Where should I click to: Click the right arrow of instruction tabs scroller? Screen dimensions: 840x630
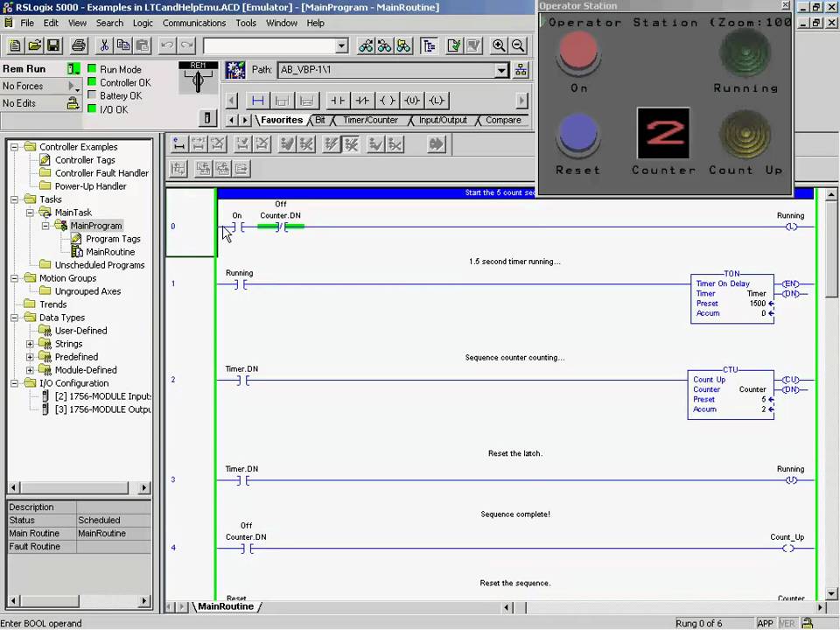click(x=245, y=120)
